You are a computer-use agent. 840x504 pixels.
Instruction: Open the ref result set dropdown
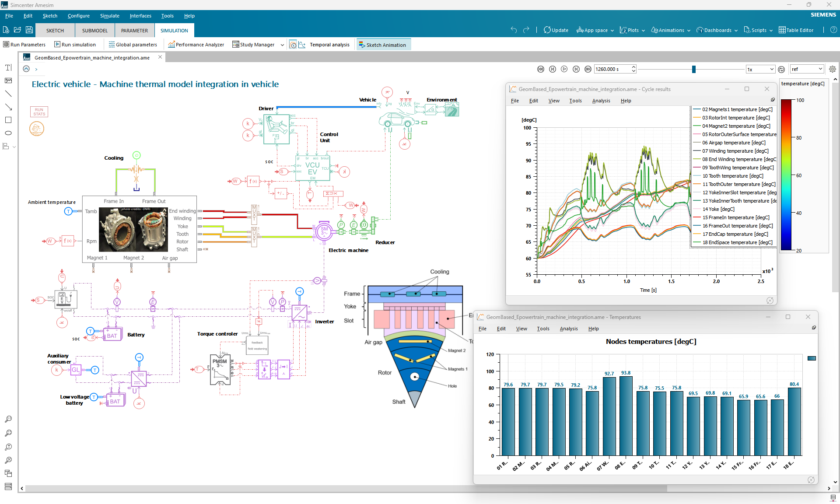pyautogui.click(x=807, y=69)
